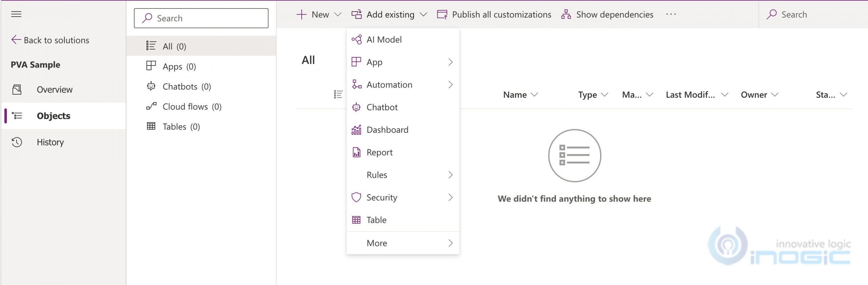Click the App icon in dropdown menu
This screenshot has height=285, width=868.
356,62
